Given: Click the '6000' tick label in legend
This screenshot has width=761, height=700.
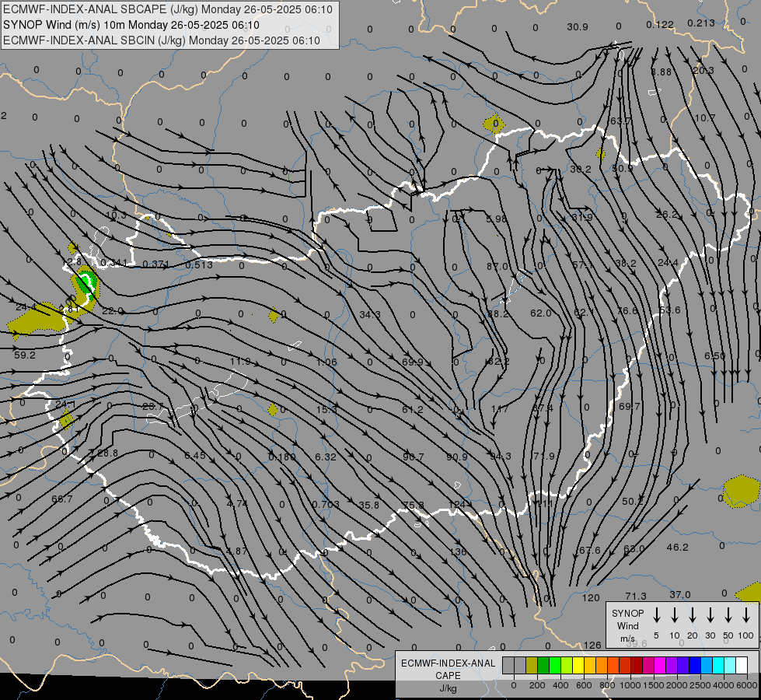Looking at the screenshot, I should click(x=748, y=685).
